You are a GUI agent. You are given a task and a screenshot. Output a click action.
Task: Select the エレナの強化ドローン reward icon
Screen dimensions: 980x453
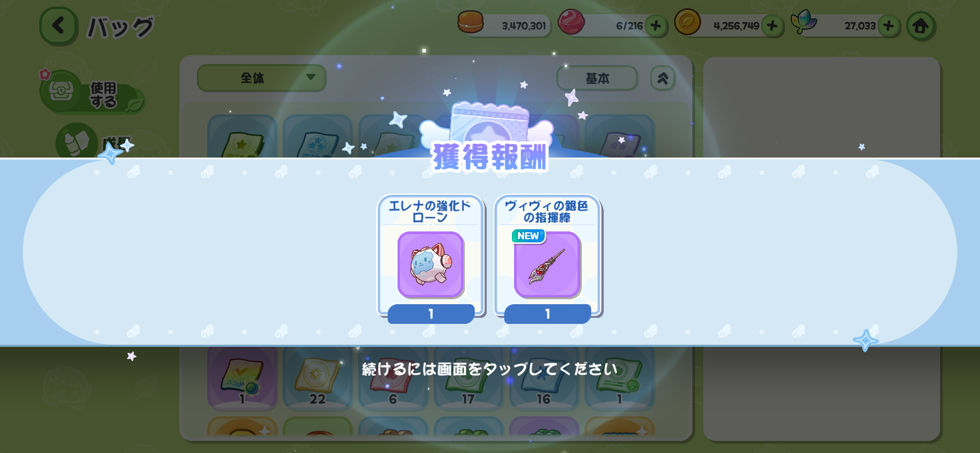[x=430, y=265]
